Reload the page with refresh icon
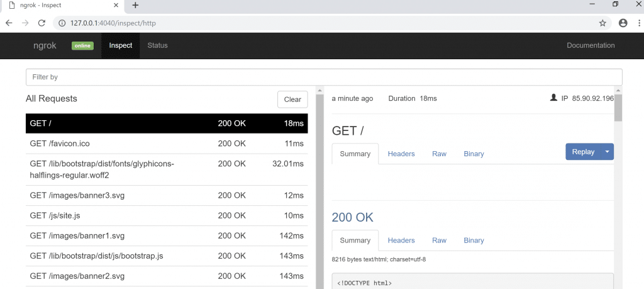Viewport: 644px width, 289px height. 42,23
